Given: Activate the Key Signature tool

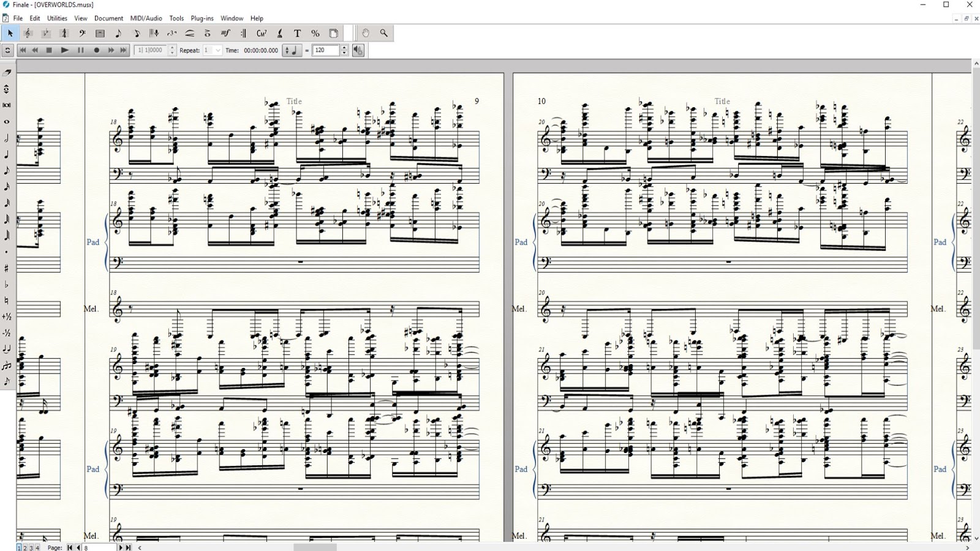Looking at the screenshot, I should [x=46, y=33].
